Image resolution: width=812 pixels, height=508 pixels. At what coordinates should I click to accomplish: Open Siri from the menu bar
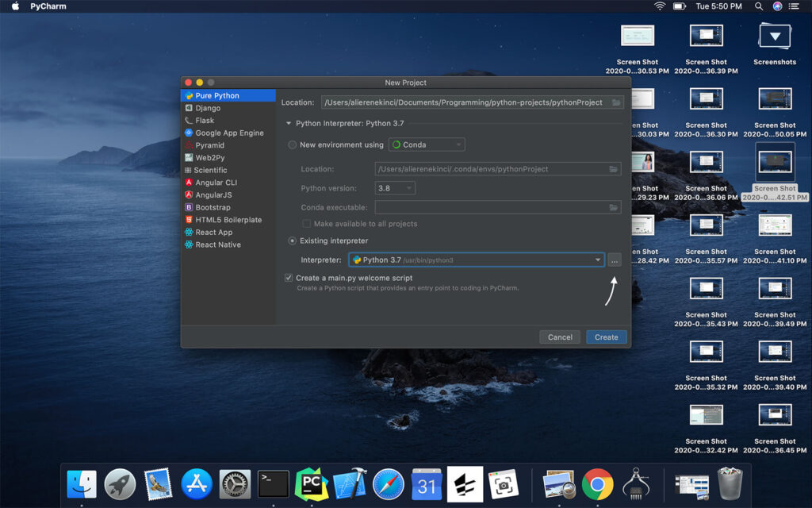(x=777, y=6)
